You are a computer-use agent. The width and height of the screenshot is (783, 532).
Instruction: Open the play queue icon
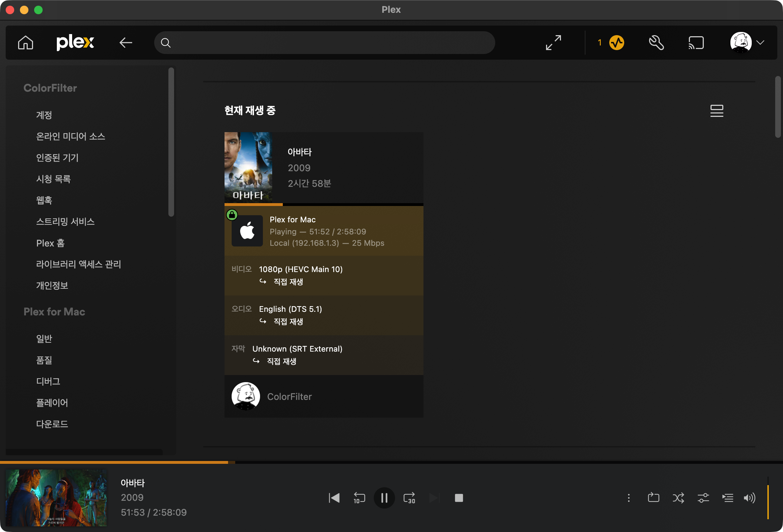pos(728,498)
